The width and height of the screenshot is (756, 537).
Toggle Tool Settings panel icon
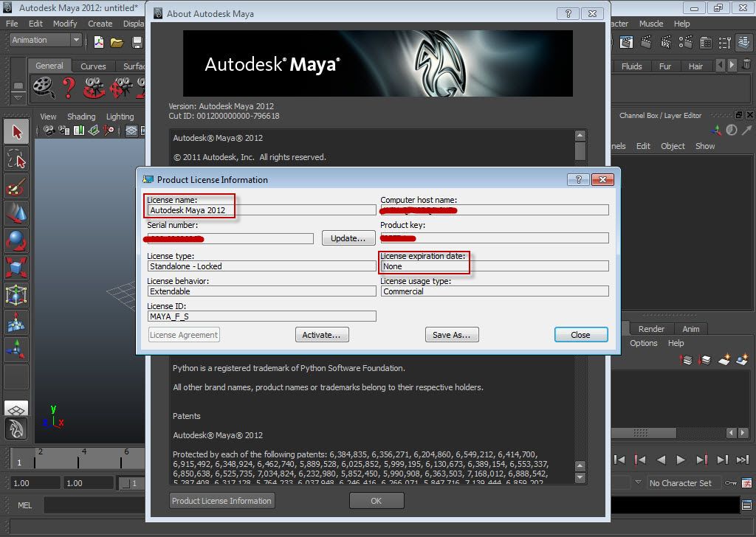[725, 42]
